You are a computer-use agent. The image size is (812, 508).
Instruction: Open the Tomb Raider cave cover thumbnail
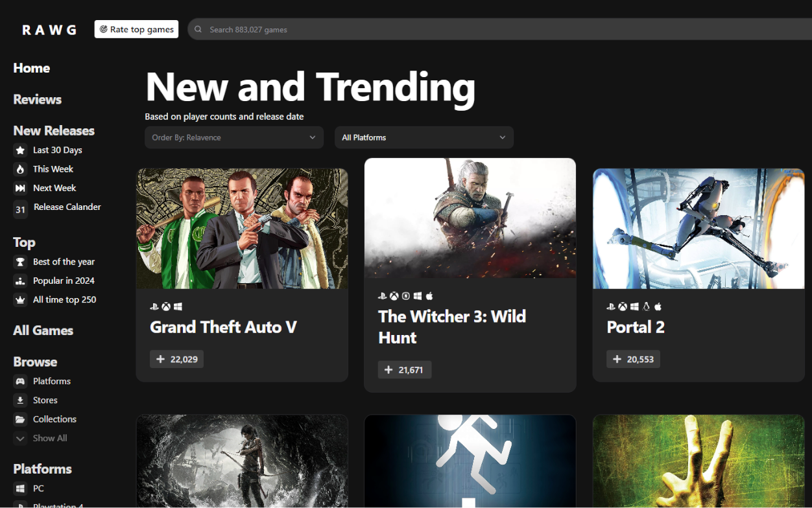pos(242,461)
